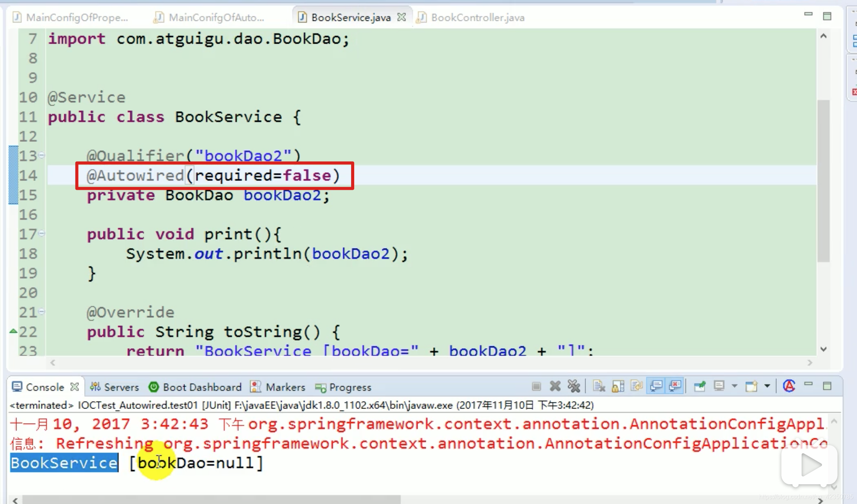This screenshot has height=504, width=857.
Task: Click println on line 18
Action: point(268,253)
